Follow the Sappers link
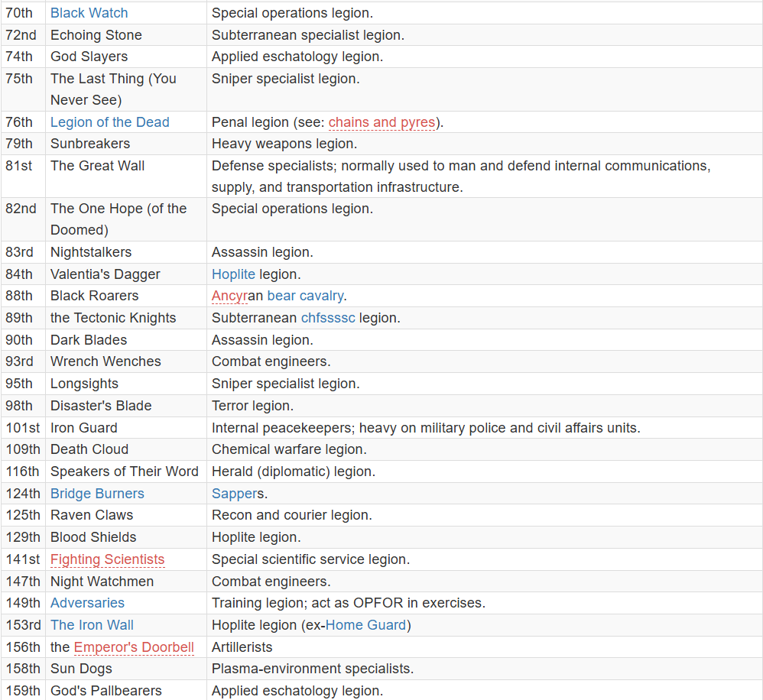The image size is (763, 700). tap(234, 494)
